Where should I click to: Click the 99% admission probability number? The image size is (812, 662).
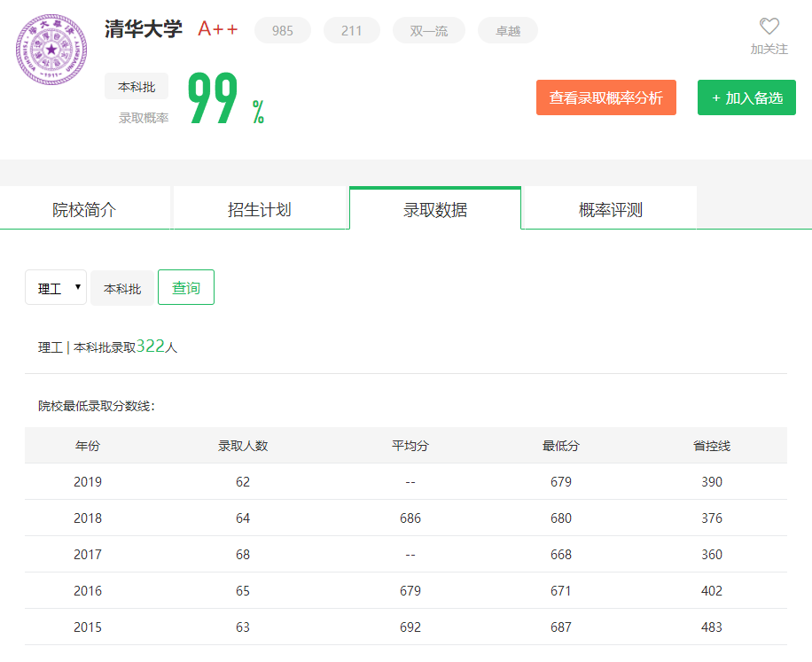(x=226, y=98)
